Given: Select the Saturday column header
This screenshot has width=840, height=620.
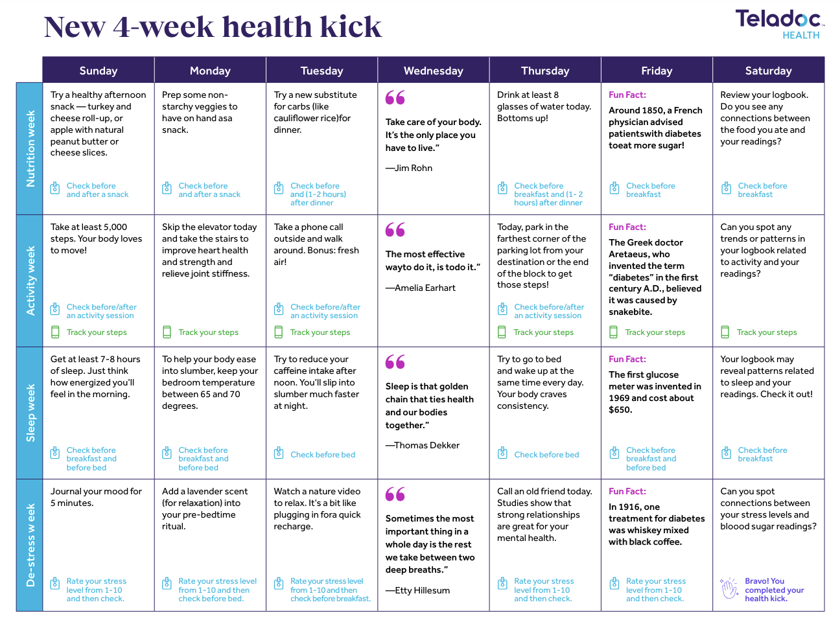Looking at the screenshot, I should click(769, 70).
